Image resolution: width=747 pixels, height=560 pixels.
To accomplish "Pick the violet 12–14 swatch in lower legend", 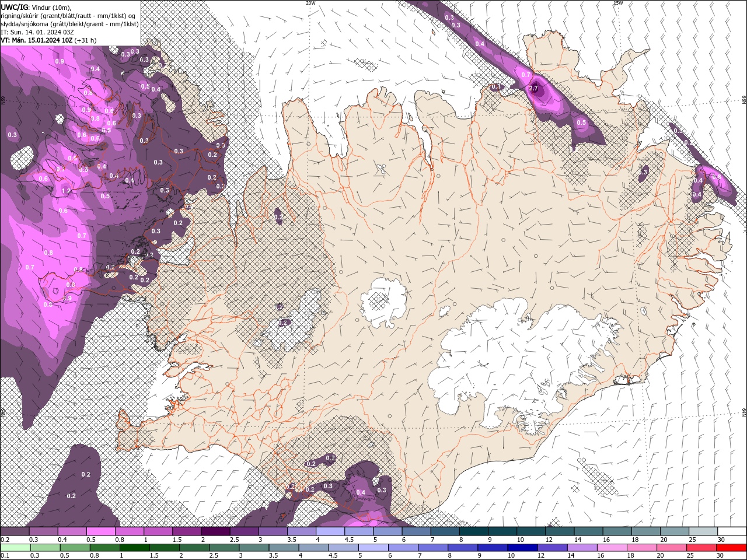I will pos(552,548).
